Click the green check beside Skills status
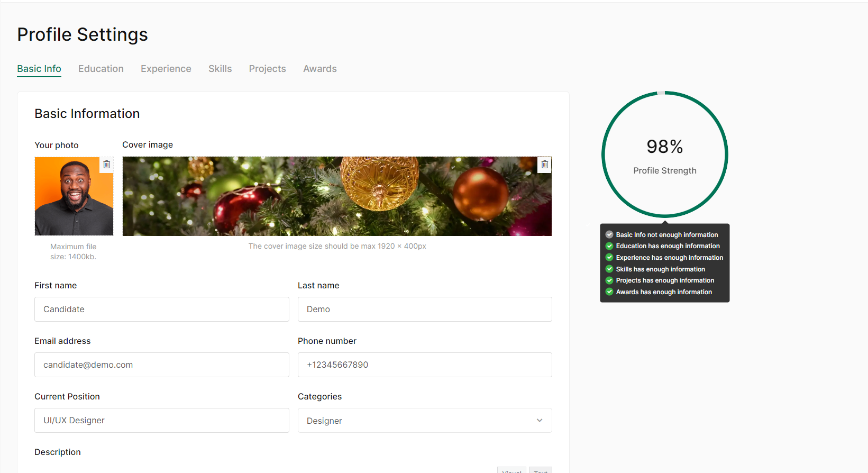Image resolution: width=868 pixels, height=473 pixels. tap(609, 269)
